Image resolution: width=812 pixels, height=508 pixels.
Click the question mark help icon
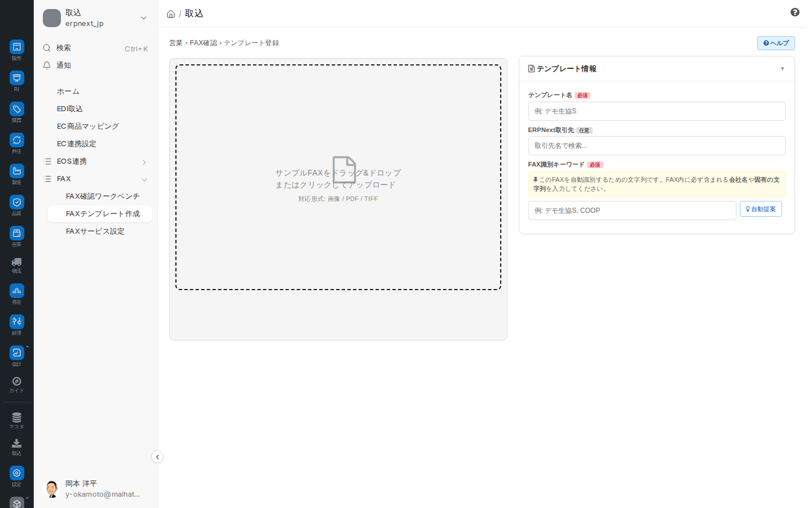click(795, 12)
